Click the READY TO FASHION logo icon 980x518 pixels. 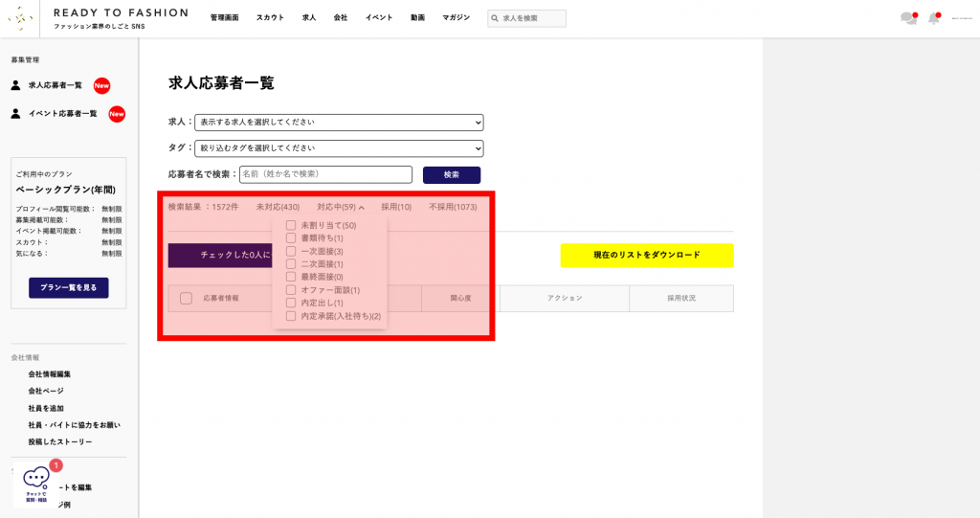point(20,17)
